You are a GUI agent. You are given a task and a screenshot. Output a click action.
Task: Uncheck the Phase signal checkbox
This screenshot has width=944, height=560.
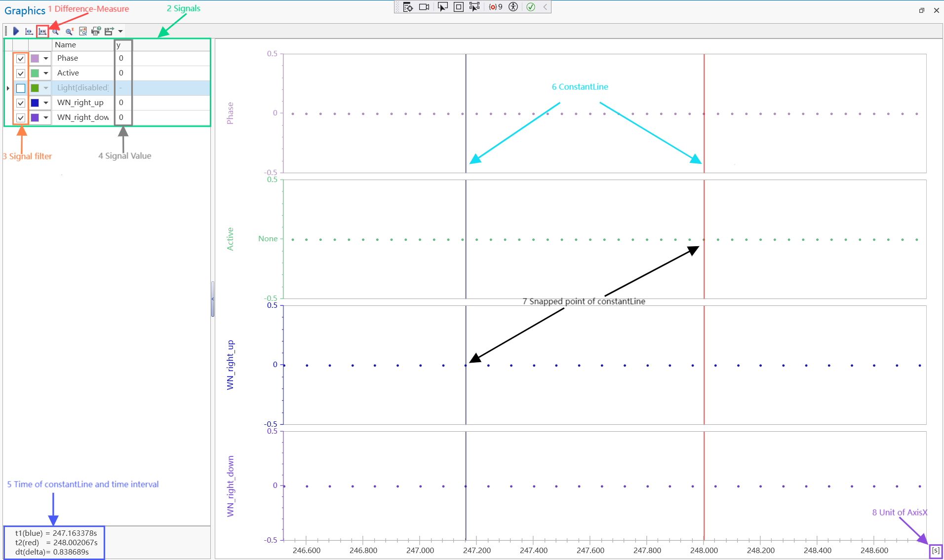pos(21,59)
